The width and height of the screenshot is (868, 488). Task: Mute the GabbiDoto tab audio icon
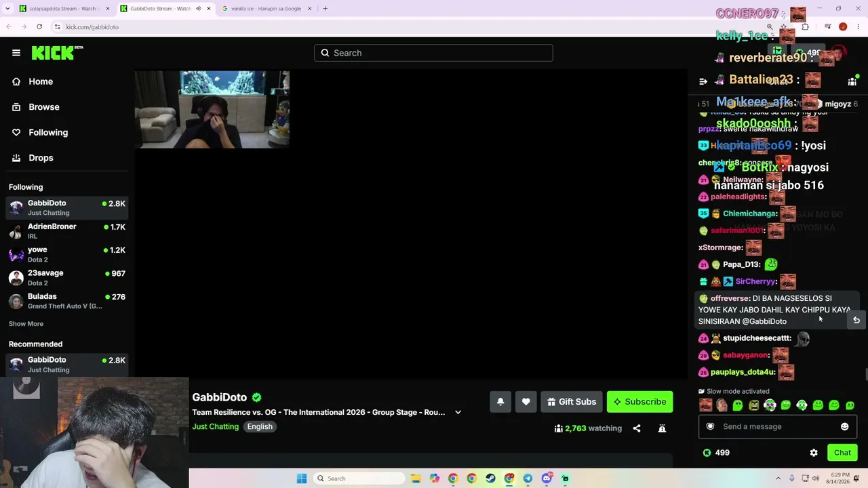198,9
